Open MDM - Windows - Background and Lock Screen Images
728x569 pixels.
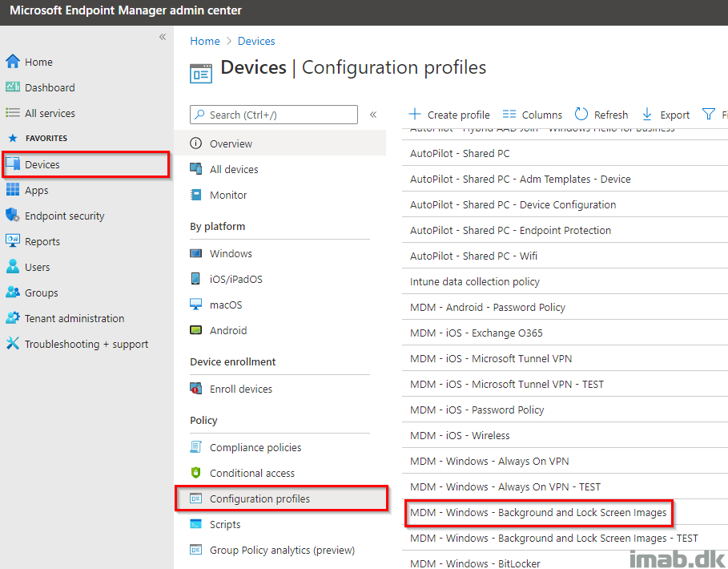tap(538, 512)
